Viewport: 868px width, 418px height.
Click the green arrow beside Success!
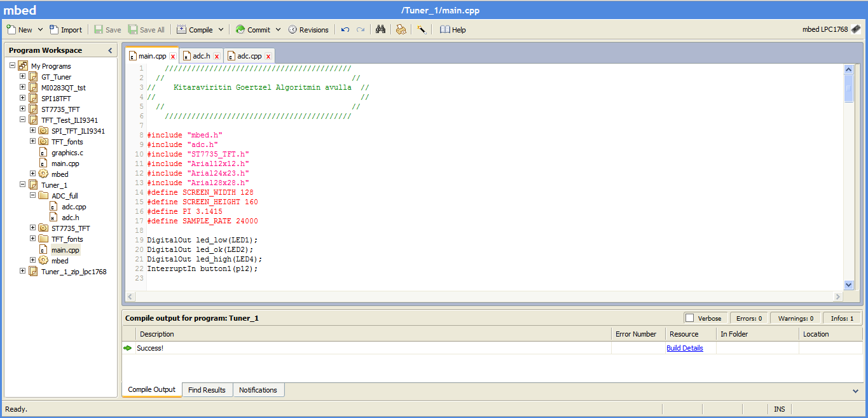pyautogui.click(x=128, y=348)
